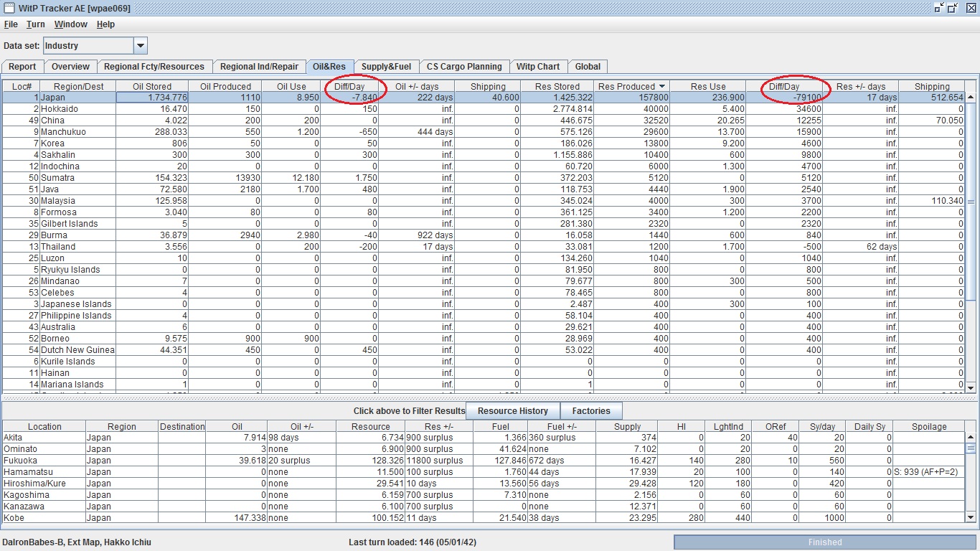
Task: Sort by Oil Stored column header
Action: click(x=152, y=86)
